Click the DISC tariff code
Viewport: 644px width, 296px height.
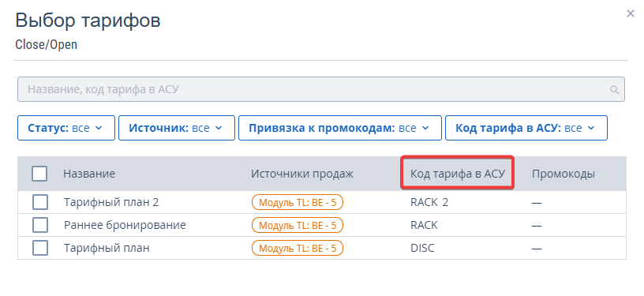(422, 248)
